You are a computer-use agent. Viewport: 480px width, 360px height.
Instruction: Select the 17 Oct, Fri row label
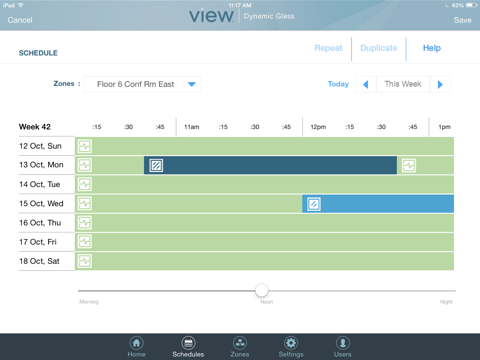38,242
